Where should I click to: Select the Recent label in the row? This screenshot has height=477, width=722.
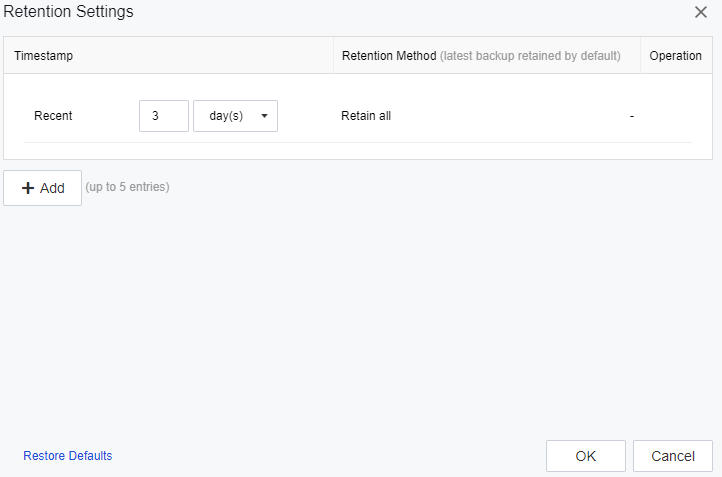(x=53, y=116)
